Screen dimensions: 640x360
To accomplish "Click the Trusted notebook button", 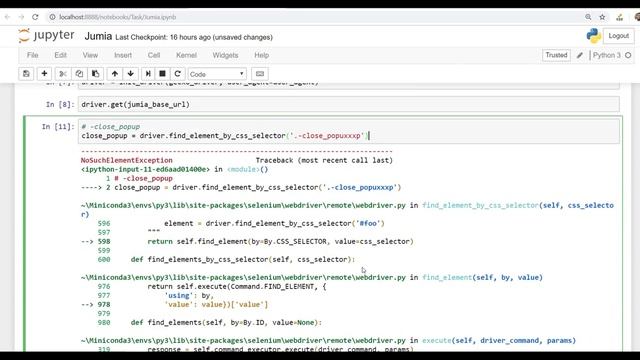I will click(556, 55).
